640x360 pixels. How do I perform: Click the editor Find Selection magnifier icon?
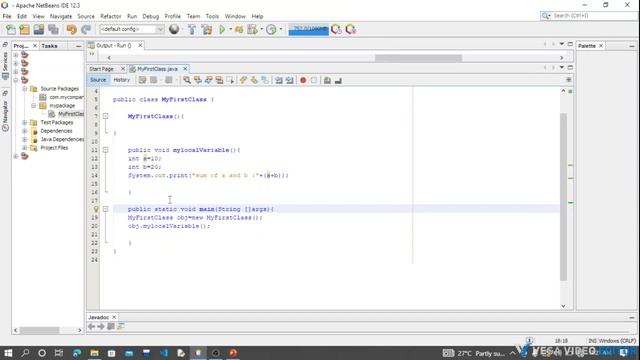(187, 80)
